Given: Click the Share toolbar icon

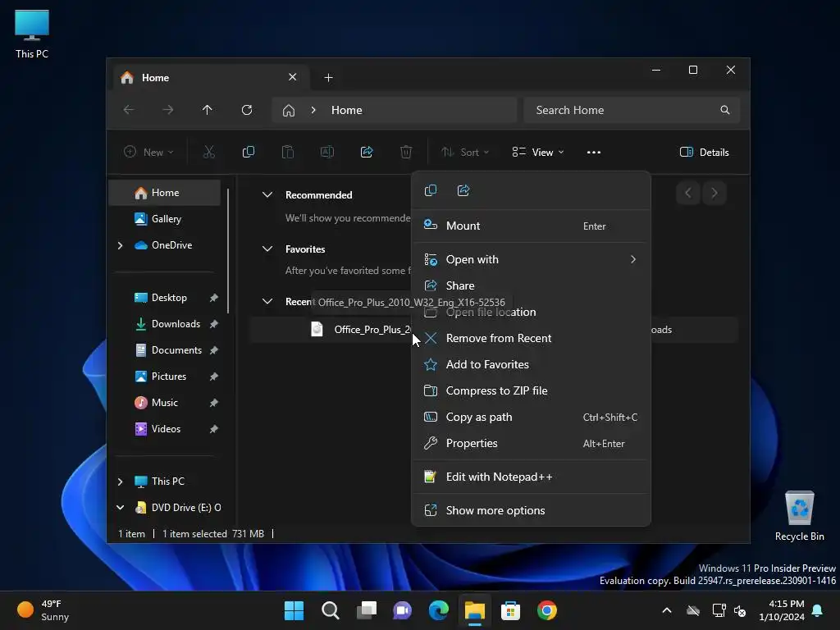Looking at the screenshot, I should point(367,152).
